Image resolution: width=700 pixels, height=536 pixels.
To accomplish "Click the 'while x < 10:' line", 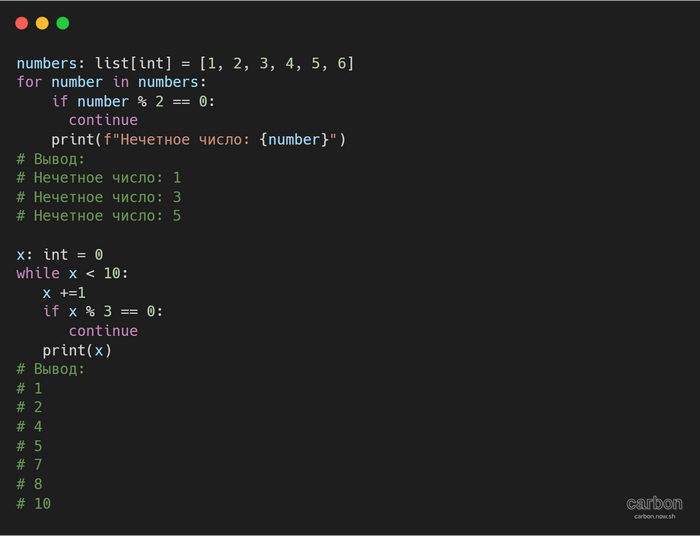I will [72, 273].
